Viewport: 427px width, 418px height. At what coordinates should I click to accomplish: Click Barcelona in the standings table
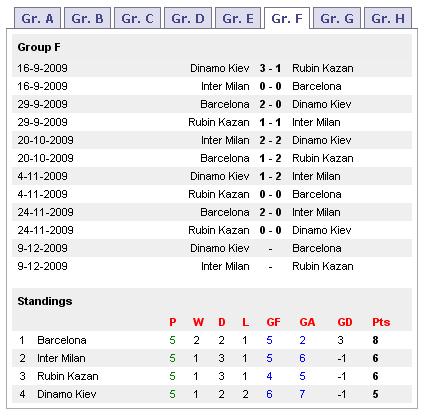tap(62, 340)
